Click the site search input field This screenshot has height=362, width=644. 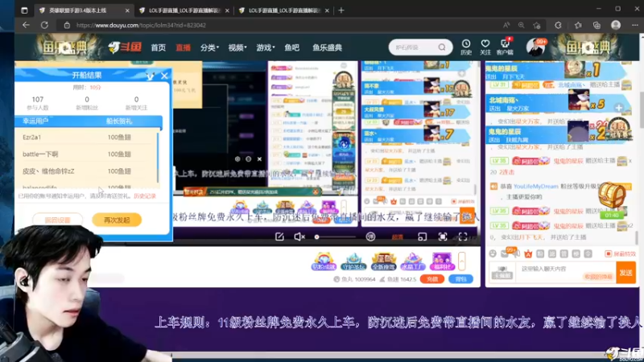pos(414,47)
